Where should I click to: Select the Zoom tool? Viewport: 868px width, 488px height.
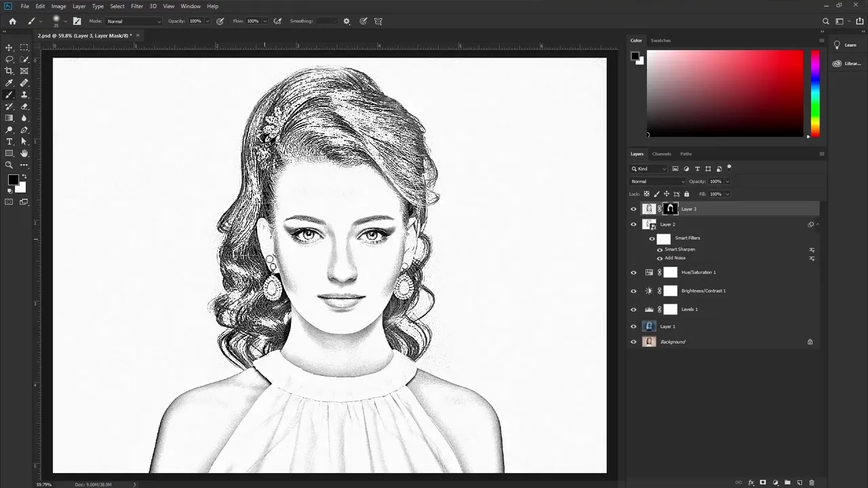pos(9,165)
